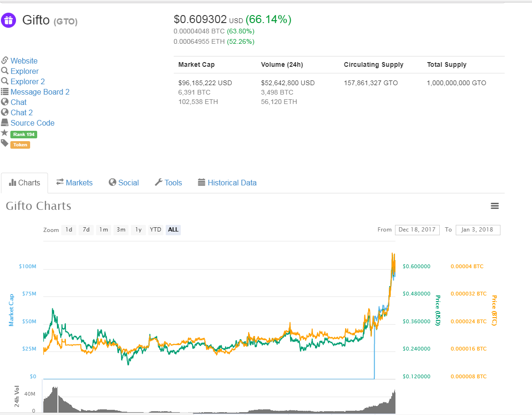Viewport: 532px width, 415px height.
Task: Click the Gifto Charts heading
Action: coord(39,206)
